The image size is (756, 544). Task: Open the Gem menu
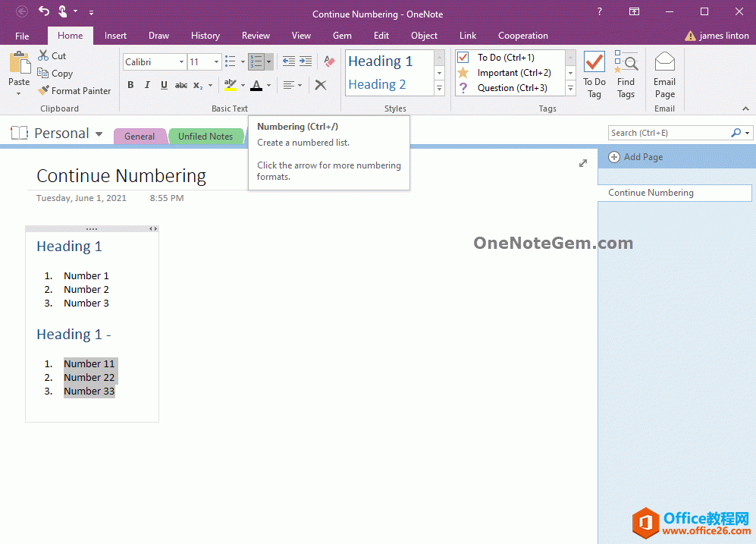(342, 35)
